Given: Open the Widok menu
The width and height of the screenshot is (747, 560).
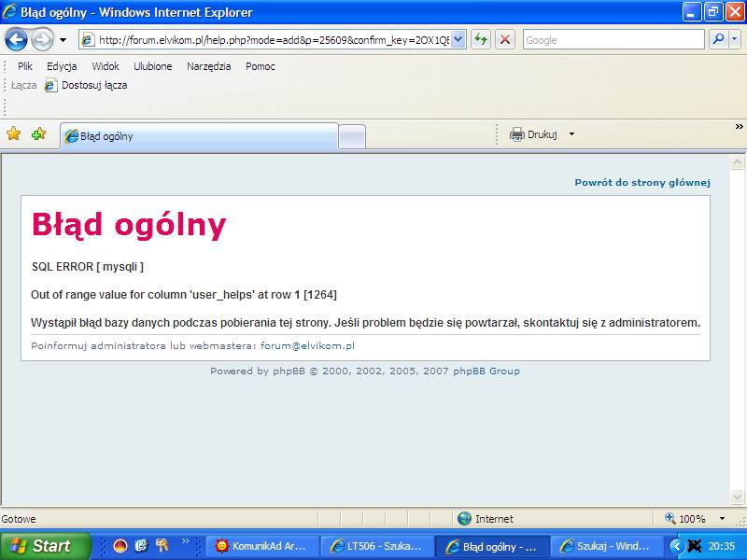Looking at the screenshot, I should (106, 66).
